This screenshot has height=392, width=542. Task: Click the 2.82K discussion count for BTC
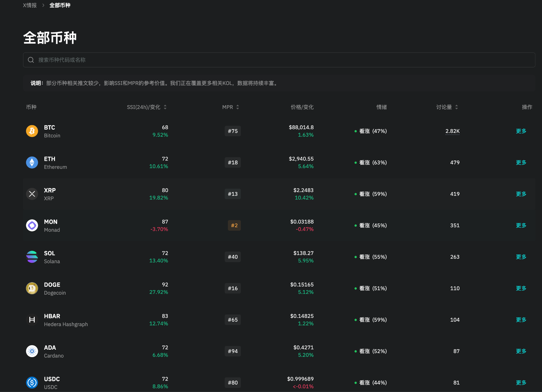point(452,131)
